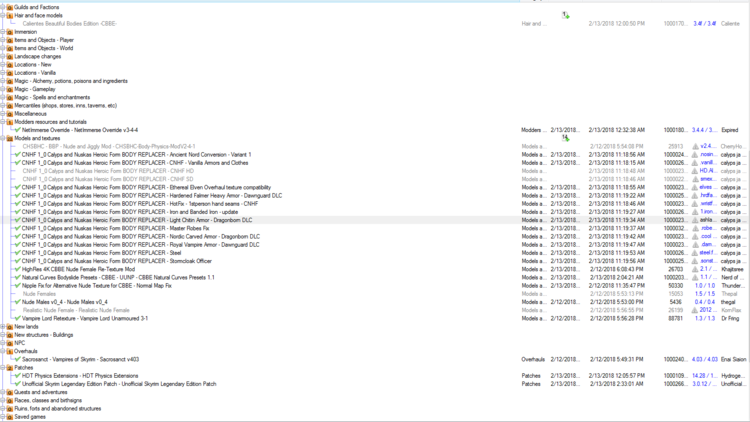Click the warning icon on the Master Robes Fix row
750x422 pixels.
[695, 228]
